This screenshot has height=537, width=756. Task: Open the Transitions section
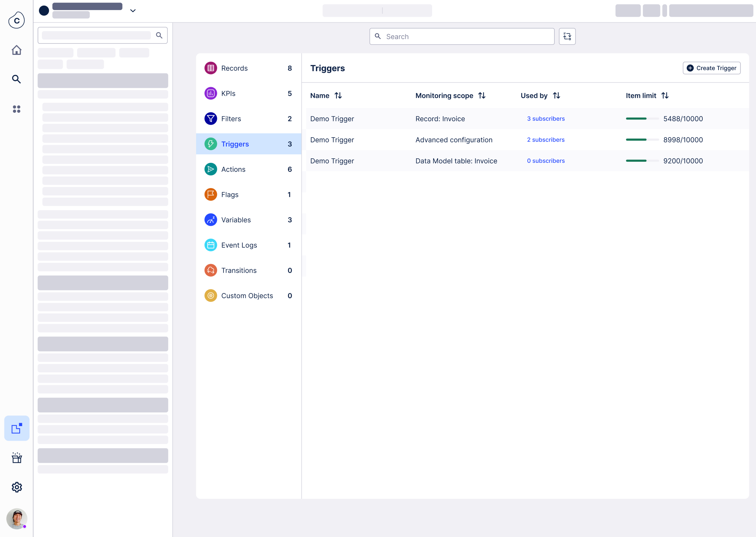[x=249, y=270]
